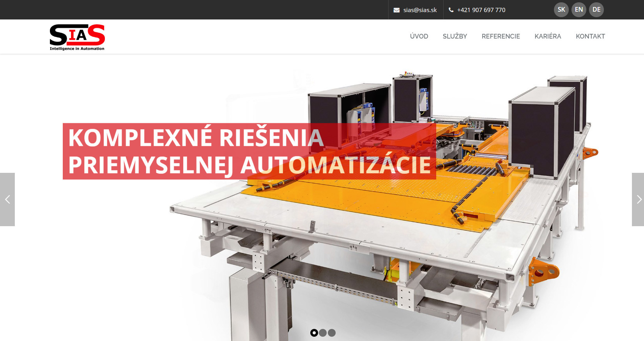Switch language to SK
This screenshot has height=341, width=644.
pos(561,10)
